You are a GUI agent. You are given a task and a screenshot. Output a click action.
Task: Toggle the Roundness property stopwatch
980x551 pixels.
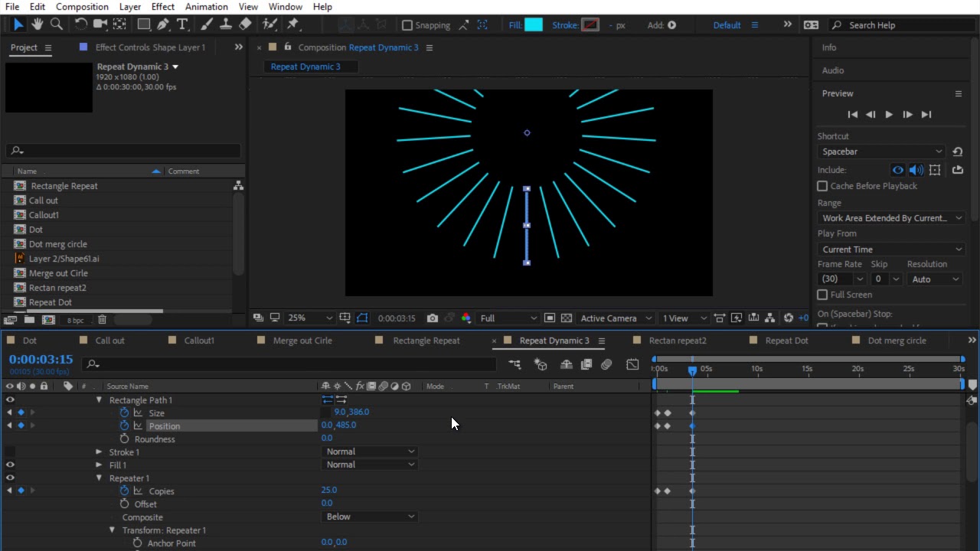click(x=124, y=439)
